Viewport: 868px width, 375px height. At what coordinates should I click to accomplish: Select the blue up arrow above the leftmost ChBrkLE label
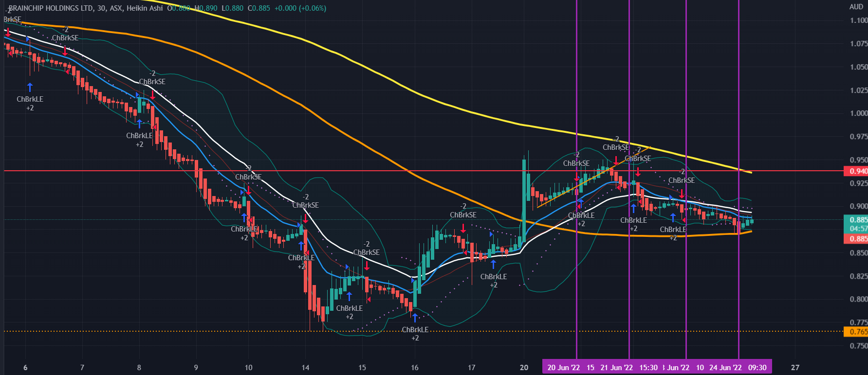[x=30, y=87]
